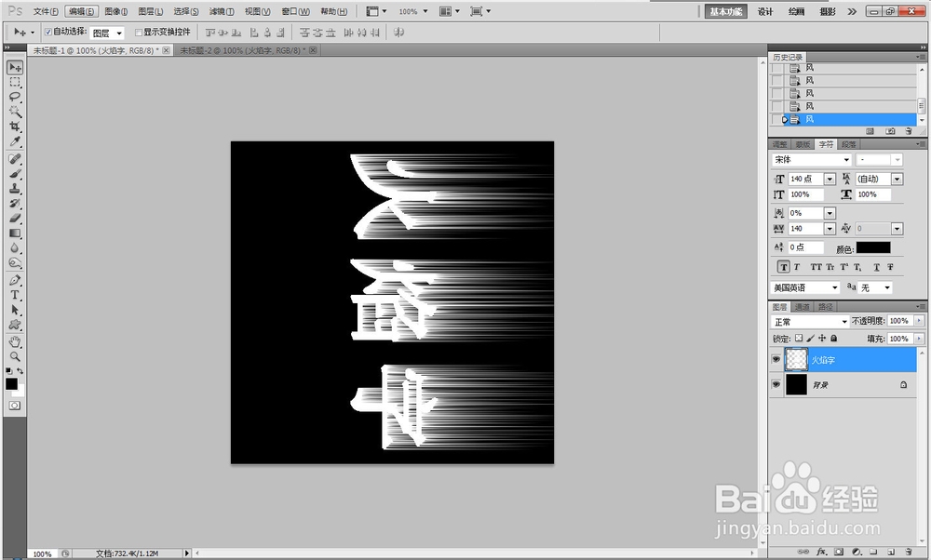This screenshot has height=560, width=931.
Task: Toggle Underline text style
Action: (x=876, y=267)
